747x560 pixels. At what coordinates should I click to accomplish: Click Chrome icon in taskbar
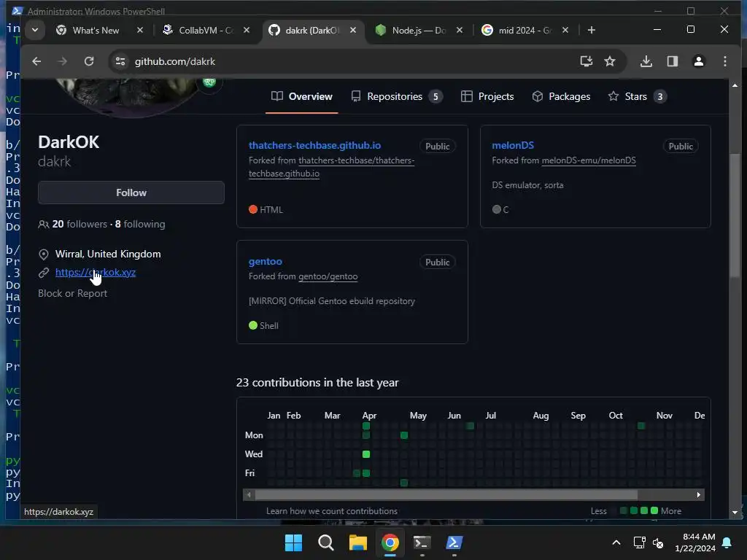[x=390, y=542]
